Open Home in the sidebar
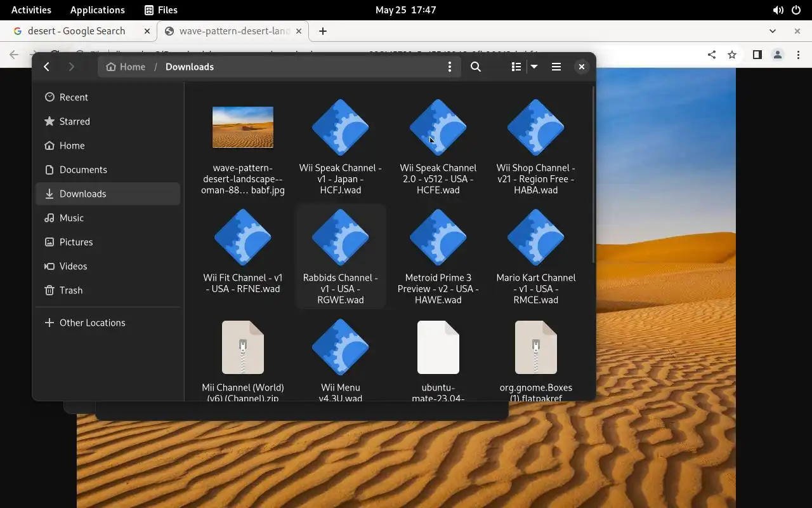Image resolution: width=812 pixels, height=508 pixels. pos(108,145)
